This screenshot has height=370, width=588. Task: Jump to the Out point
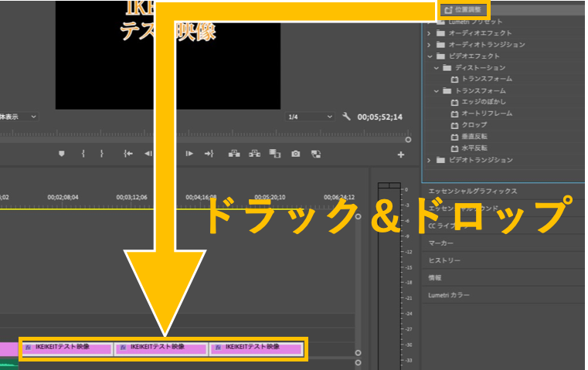209,154
